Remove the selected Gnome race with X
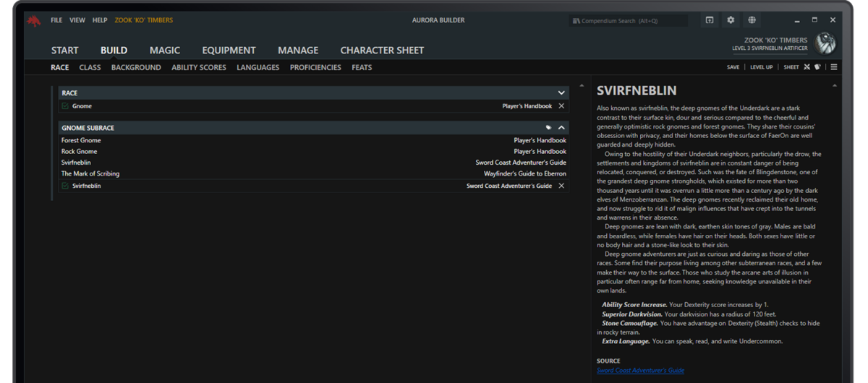This screenshot has height=383, width=868. pos(561,106)
